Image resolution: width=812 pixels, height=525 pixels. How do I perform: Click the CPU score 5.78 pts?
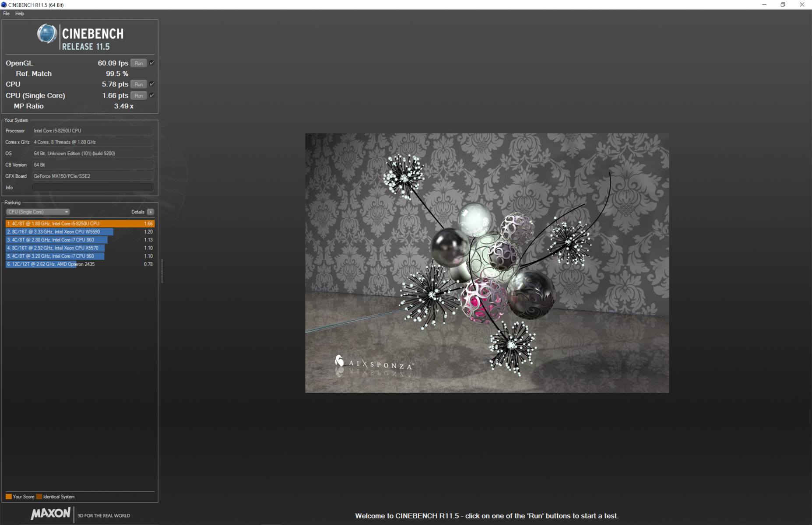click(115, 84)
